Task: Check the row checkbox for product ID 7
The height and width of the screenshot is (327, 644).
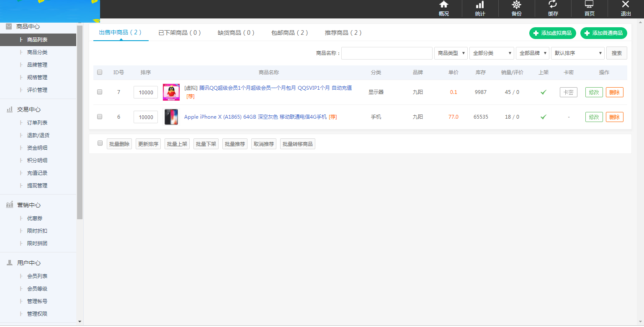Action: click(x=99, y=92)
